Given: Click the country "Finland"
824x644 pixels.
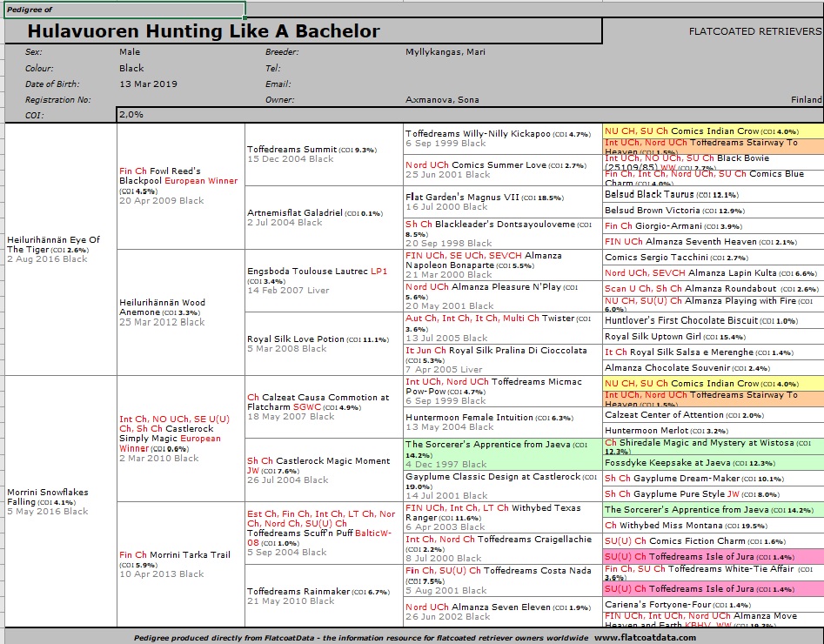Looking at the screenshot, I should 806,100.
